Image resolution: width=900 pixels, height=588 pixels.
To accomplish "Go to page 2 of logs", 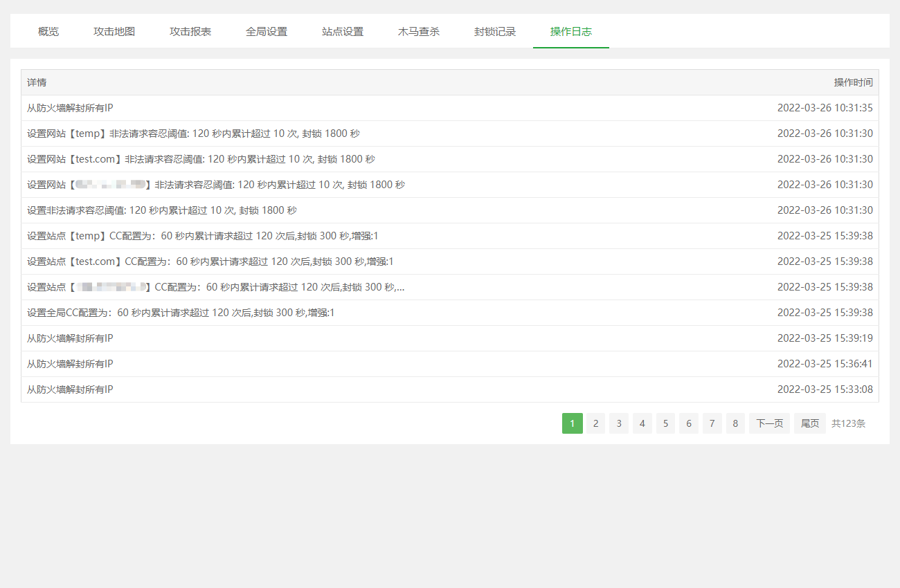I will click(596, 423).
